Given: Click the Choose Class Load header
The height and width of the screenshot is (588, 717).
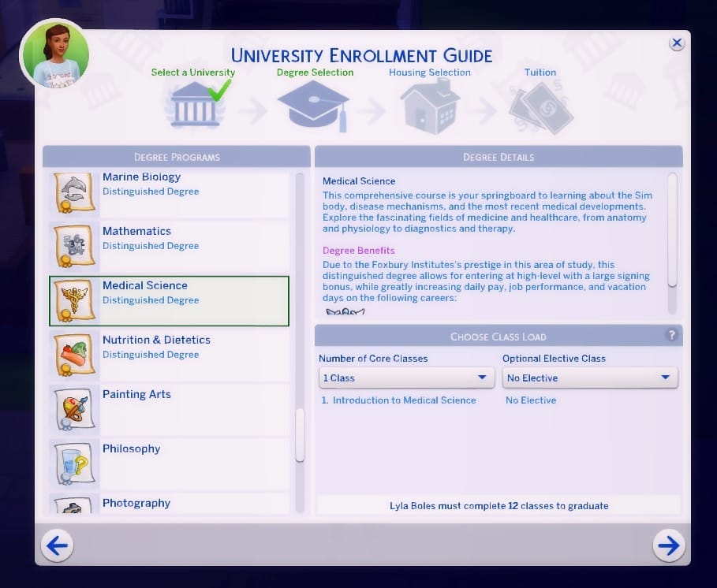Looking at the screenshot, I should click(499, 337).
